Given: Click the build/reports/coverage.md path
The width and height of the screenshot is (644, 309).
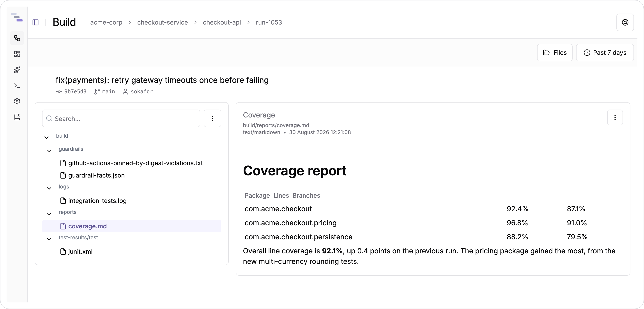Looking at the screenshot, I should pyautogui.click(x=276, y=125).
